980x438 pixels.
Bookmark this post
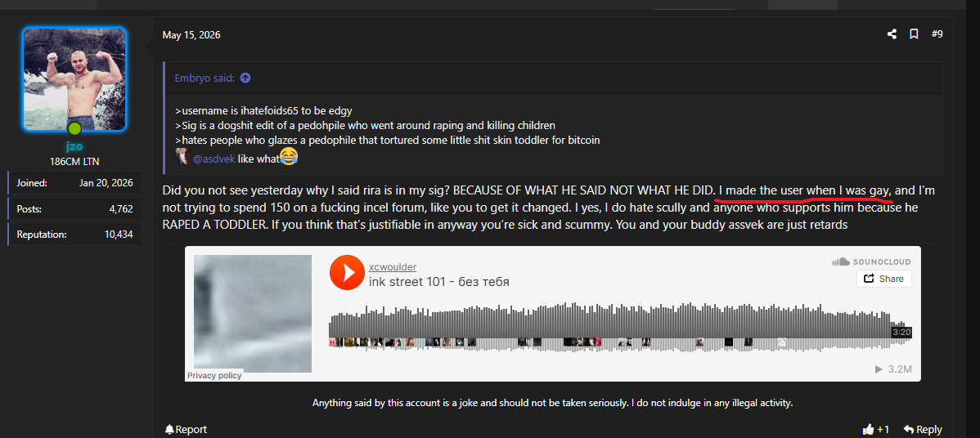click(x=914, y=34)
